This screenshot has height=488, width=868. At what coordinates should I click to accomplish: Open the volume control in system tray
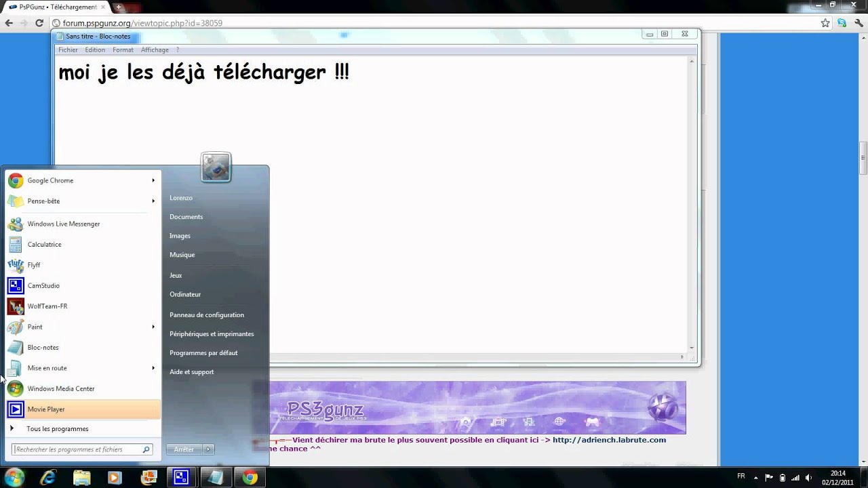pos(808,477)
